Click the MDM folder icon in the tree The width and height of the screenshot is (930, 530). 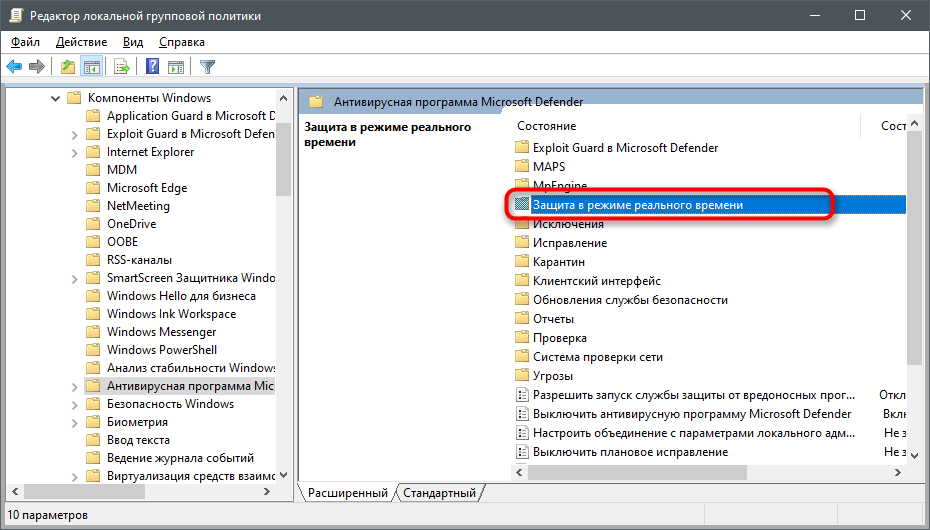tap(93, 170)
